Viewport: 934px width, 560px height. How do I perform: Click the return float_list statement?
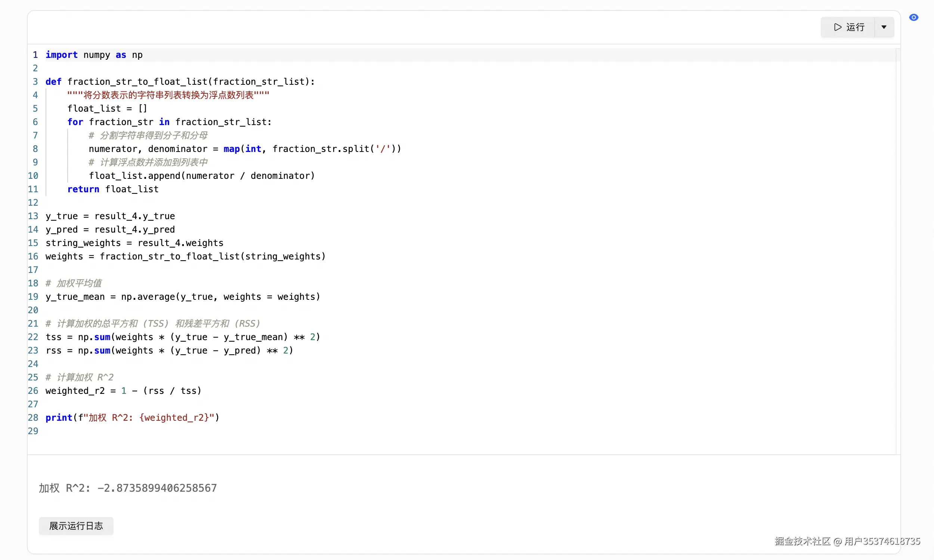point(112,189)
